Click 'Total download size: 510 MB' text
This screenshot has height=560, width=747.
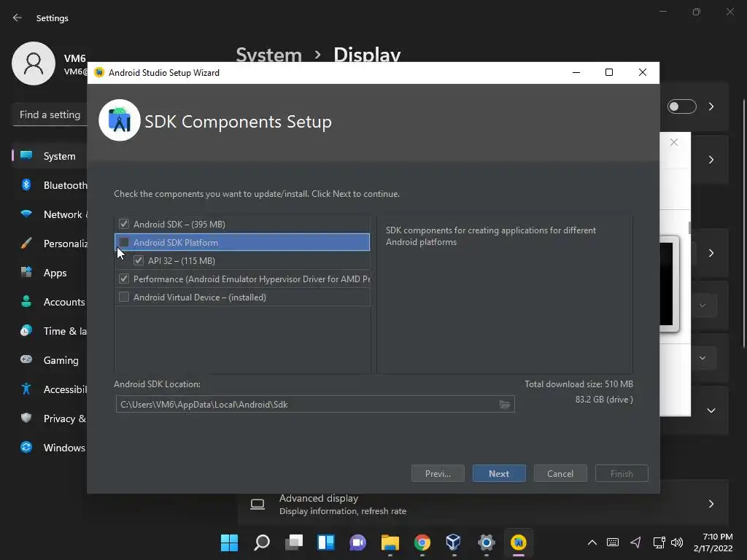tap(578, 384)
